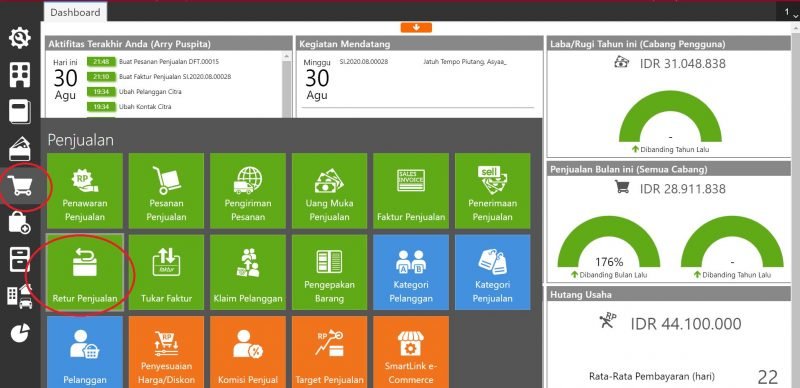Open the Pesanan Penjualan tile

[166, 190]
